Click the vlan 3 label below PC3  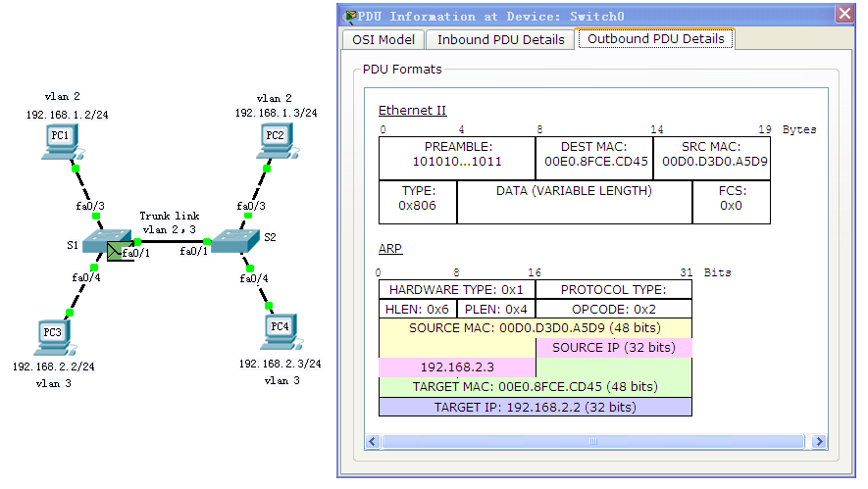tap(54, 384)
